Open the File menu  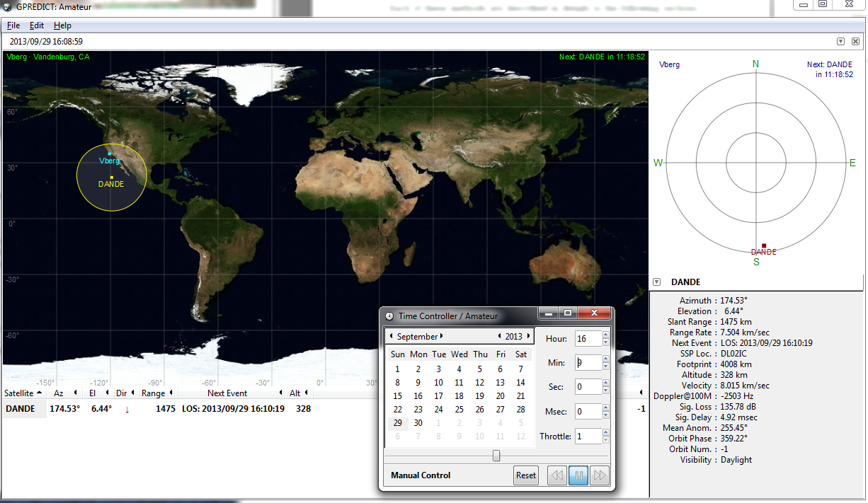coord(13,25)
